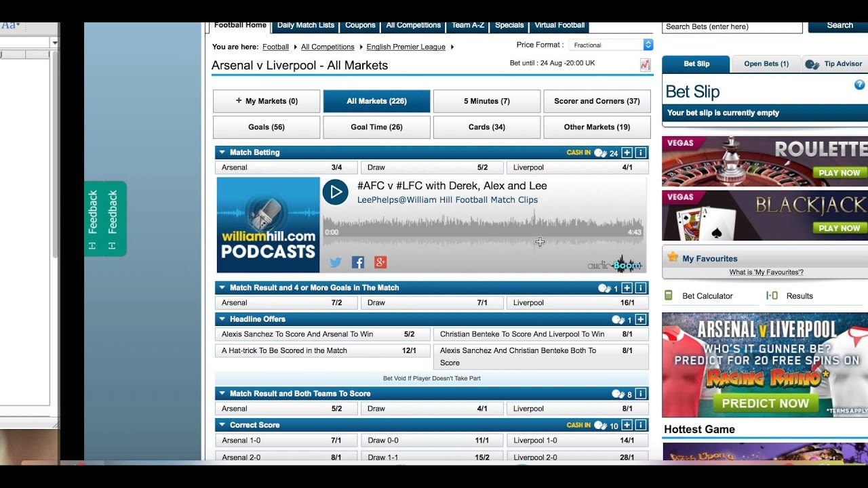This screenshot has width=868, height=488.
Task: Show Goals (56) markets
Action: [267, 127]
